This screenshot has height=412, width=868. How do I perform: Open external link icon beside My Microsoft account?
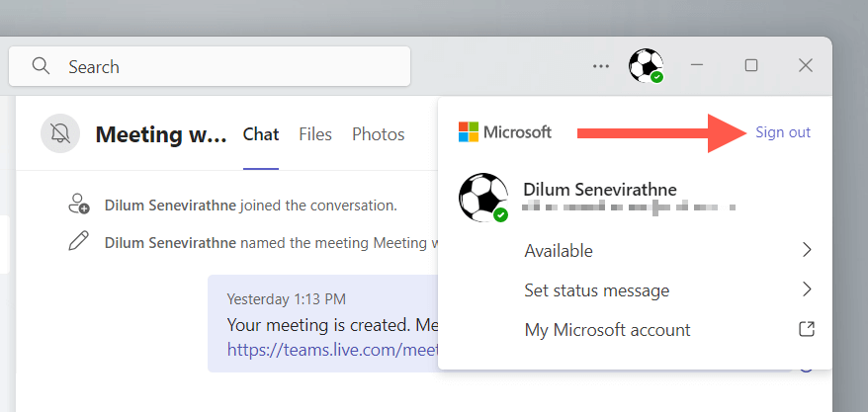807,329
